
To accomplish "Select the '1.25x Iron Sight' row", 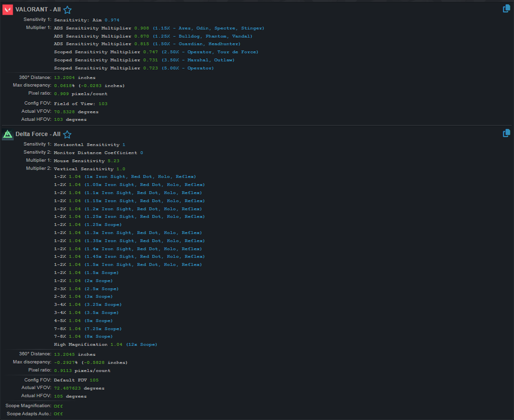I will tap(129, 217).
